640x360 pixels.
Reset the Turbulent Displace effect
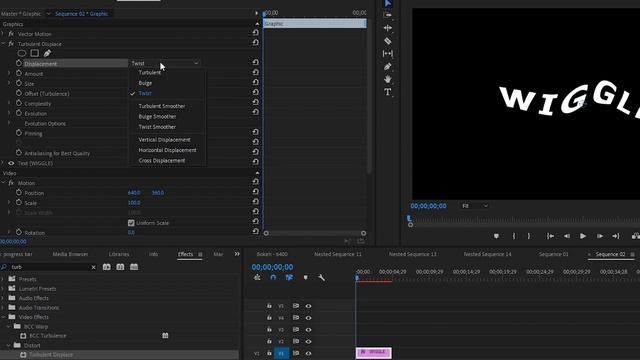256,42
